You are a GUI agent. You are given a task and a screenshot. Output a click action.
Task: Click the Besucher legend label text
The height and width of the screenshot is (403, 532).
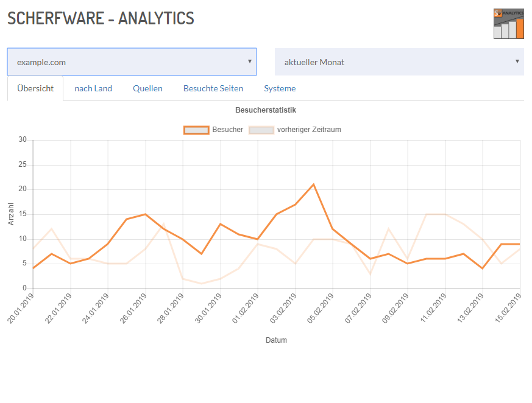tap(227, 130)
